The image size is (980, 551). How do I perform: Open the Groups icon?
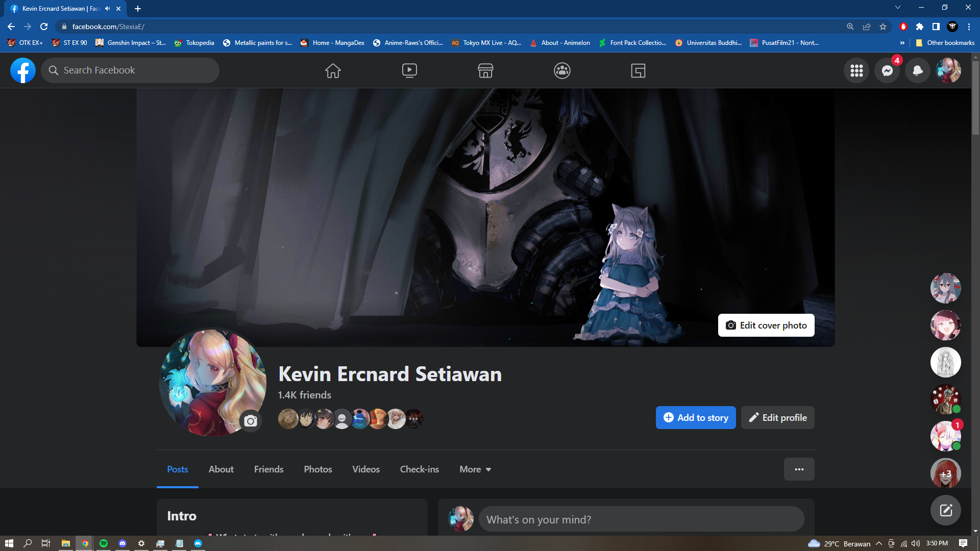pyautogui.click(x=562, y=70)
